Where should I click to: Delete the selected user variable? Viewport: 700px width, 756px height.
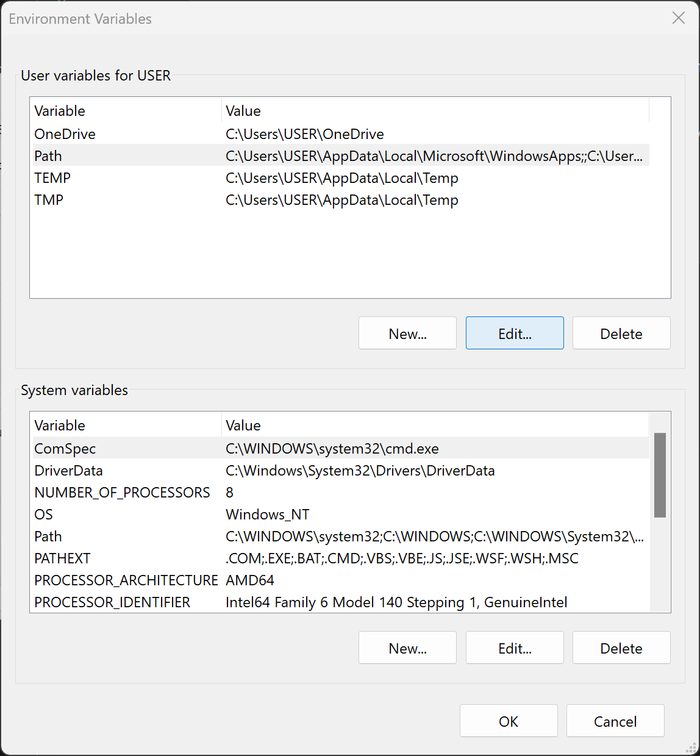[621, 333]
